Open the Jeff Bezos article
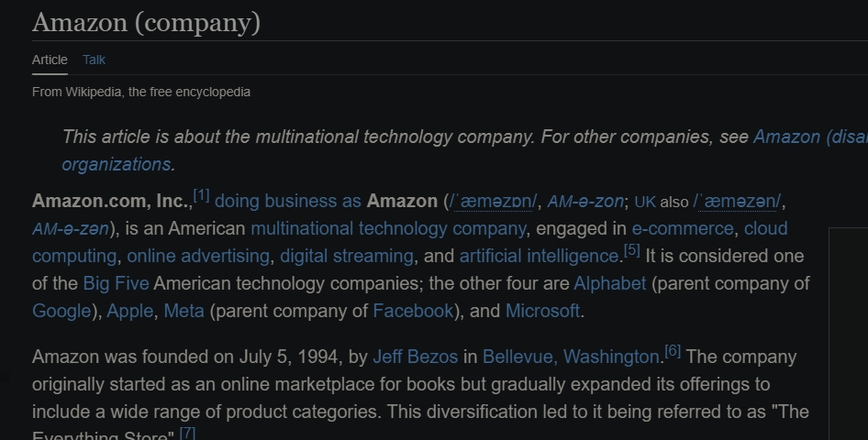This screenshot has height=440, width=868. pyautogui.click(x=415, y=357)
